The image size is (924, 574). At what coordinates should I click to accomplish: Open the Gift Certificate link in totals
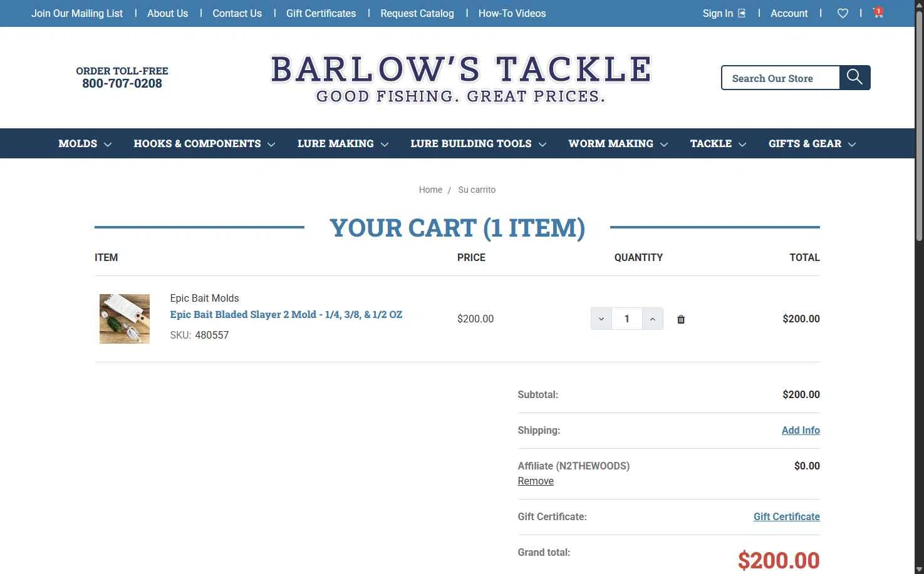pos(787,516)
